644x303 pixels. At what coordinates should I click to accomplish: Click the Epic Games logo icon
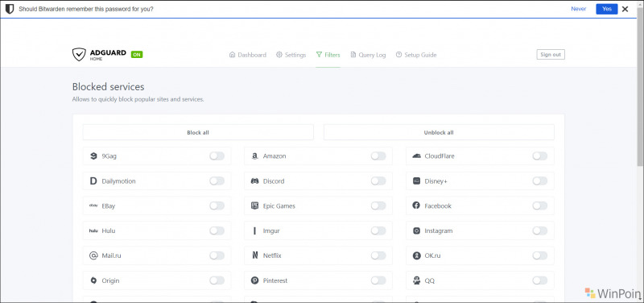(x=254, y=206)
